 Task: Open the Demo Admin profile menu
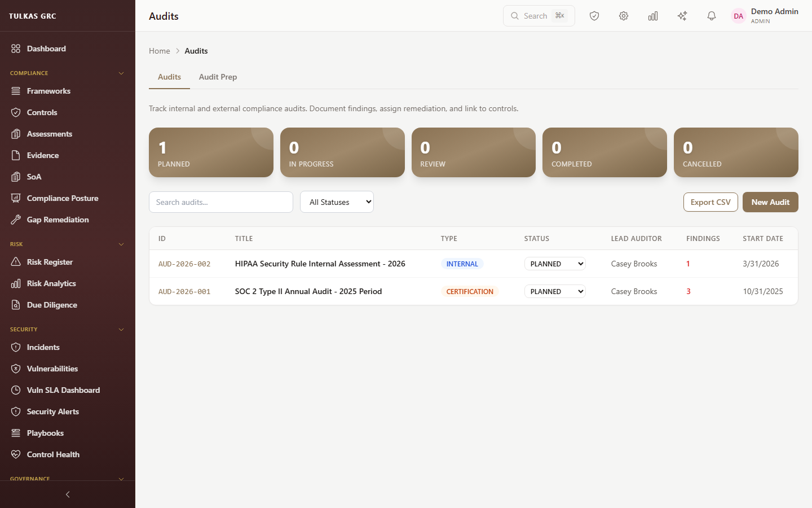click(x=765, y=16)
